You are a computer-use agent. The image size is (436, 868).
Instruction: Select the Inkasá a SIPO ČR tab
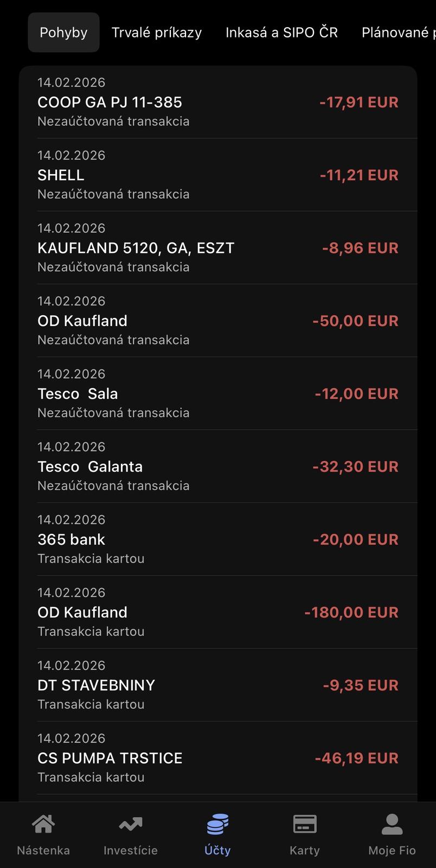[x=281, y=33]
